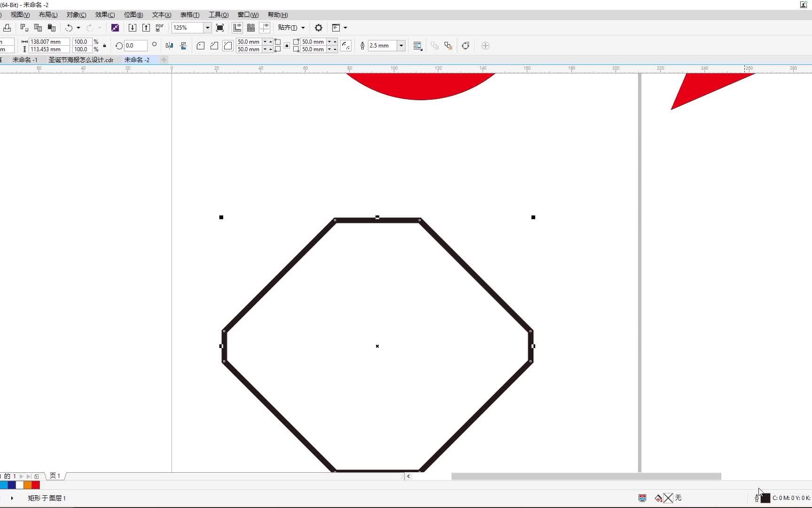The image size is (812, 508).
Task: Toggle Show rulers
Action: [x=237, y=28]
